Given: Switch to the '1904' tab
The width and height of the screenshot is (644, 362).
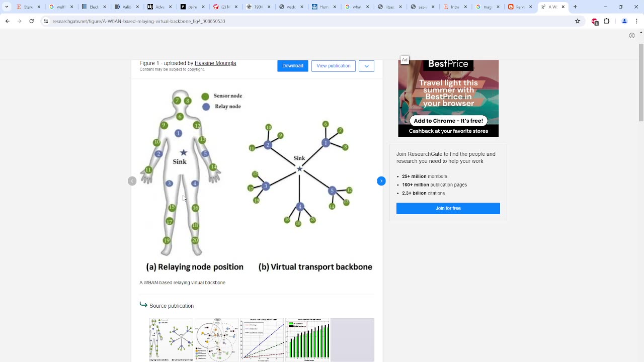Looking at the screenshot, I should pos(257,7).
